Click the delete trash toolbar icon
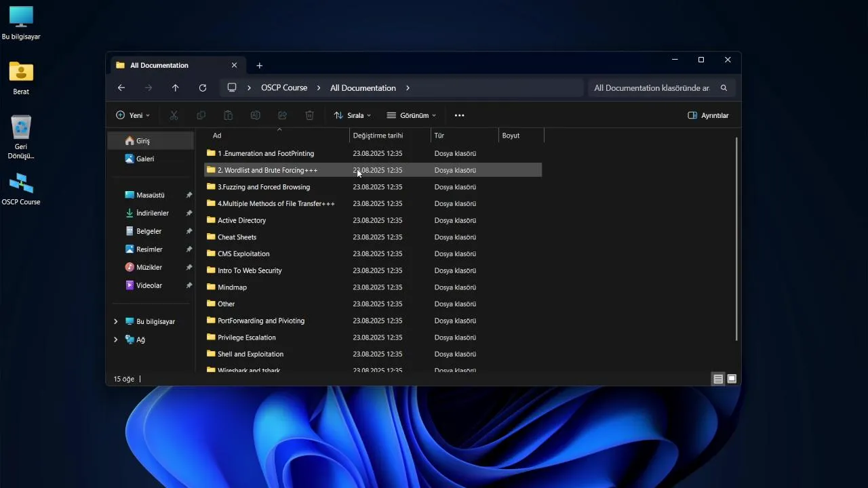 click(x=310, y=115)
